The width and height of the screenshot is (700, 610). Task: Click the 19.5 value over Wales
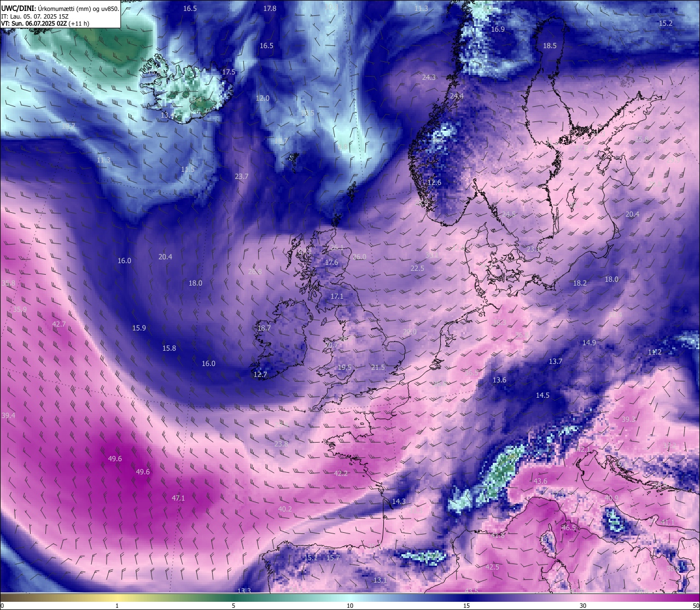pyautogui.click(x=345, y=368)
